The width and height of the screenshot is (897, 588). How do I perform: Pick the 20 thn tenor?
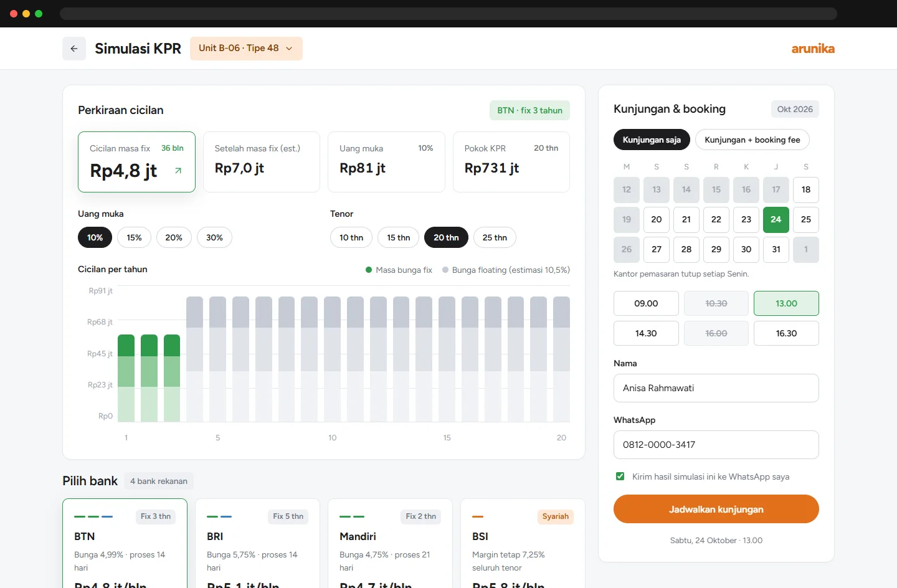[x=446, y=237]
